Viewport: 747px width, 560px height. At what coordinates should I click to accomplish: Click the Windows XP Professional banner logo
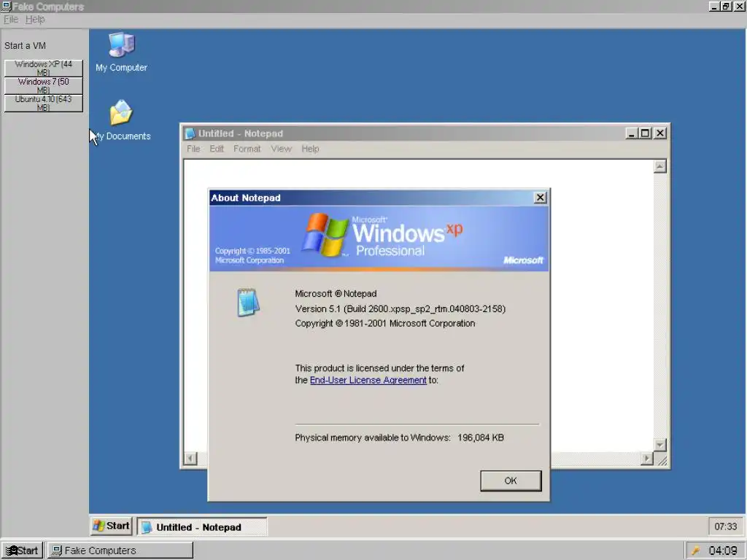coord(382,236)
